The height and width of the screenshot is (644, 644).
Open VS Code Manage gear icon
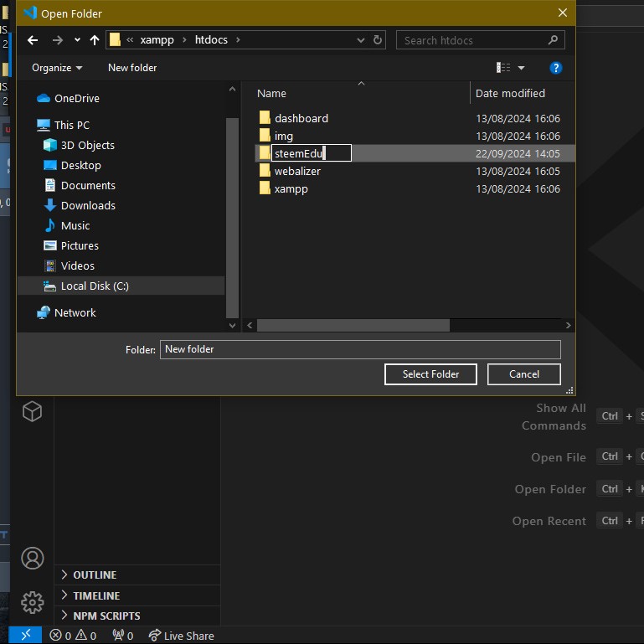[32, 602]
